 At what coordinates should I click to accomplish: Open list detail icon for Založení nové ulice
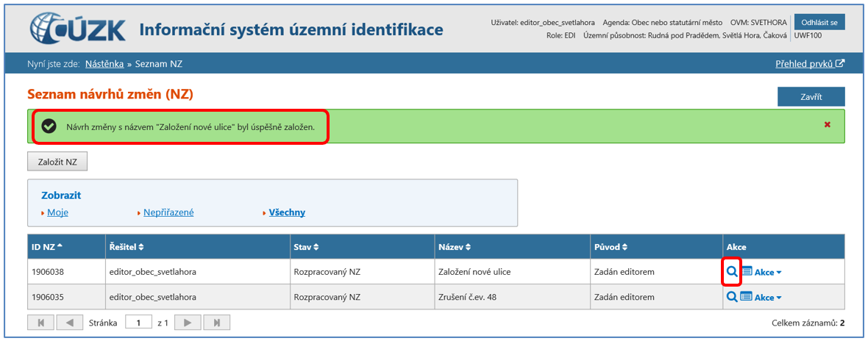tap(746, 272)
